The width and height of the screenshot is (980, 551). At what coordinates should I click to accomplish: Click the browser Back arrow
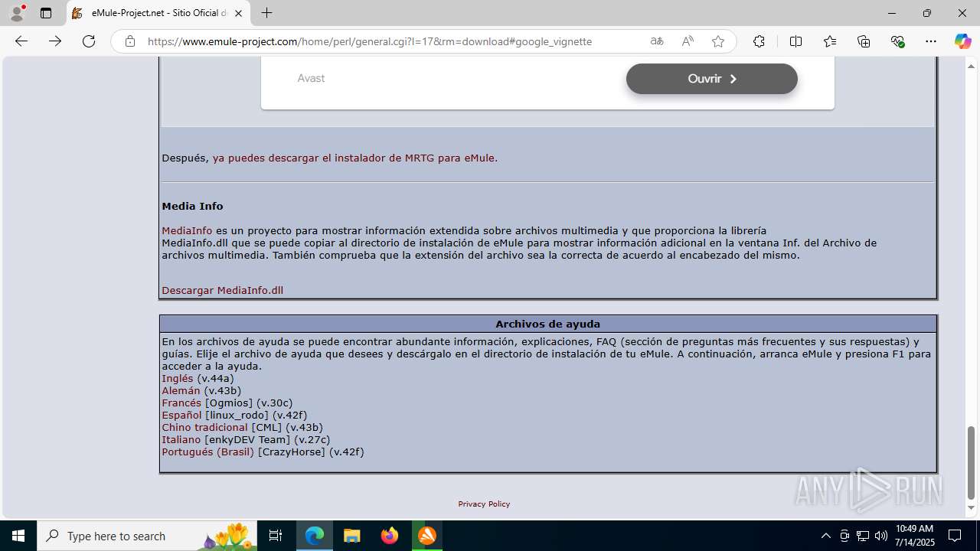click(x=21, y=41)
